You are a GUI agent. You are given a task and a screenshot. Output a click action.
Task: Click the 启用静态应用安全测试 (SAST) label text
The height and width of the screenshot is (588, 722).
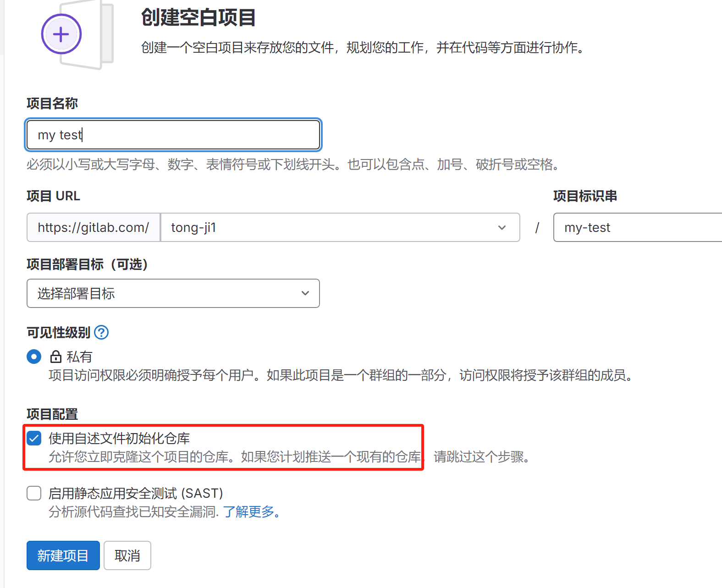pos(136,494)
